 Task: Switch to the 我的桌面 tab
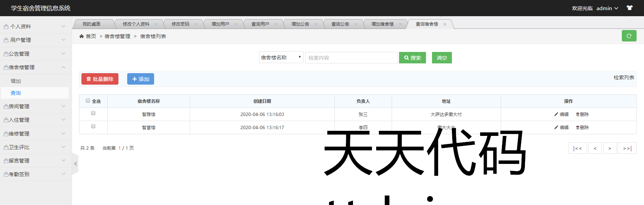tap(92, 24)
